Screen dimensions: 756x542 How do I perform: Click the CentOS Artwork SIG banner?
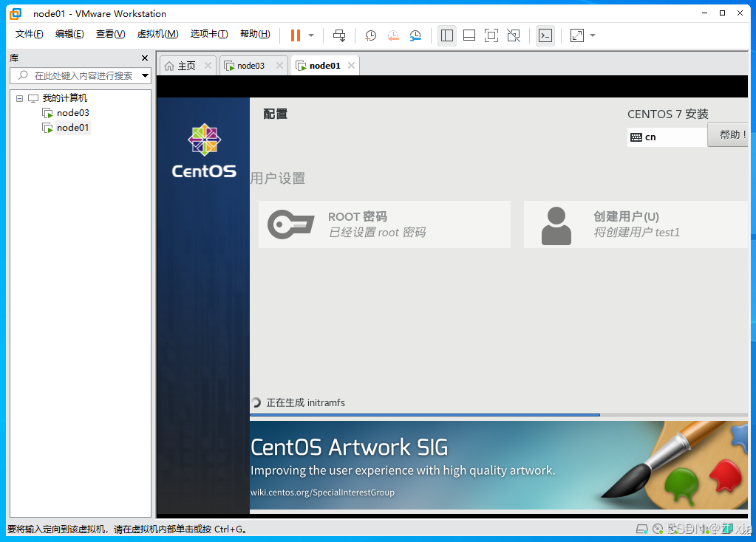[x=499, y=465]
